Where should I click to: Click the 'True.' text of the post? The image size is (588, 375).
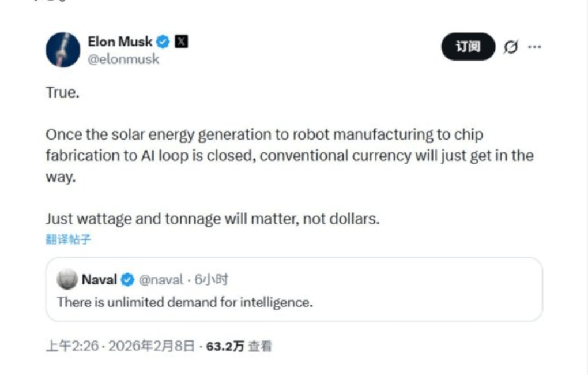pyautogui.click(x=62, y=92)
